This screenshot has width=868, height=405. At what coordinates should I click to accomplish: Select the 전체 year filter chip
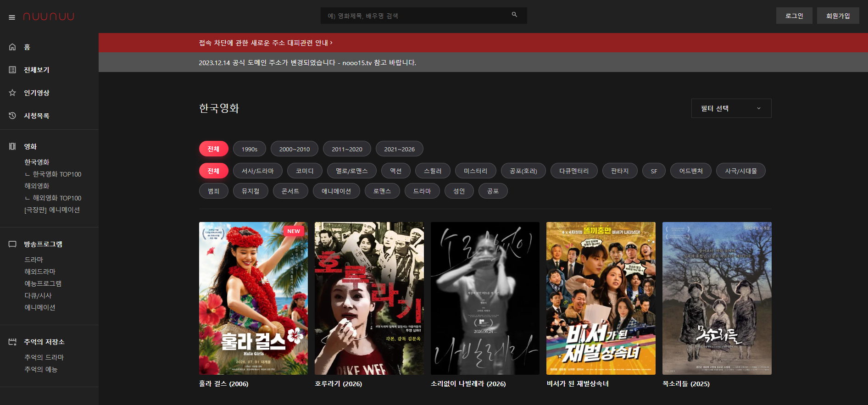pyautogui.click(x=214, y=149)
